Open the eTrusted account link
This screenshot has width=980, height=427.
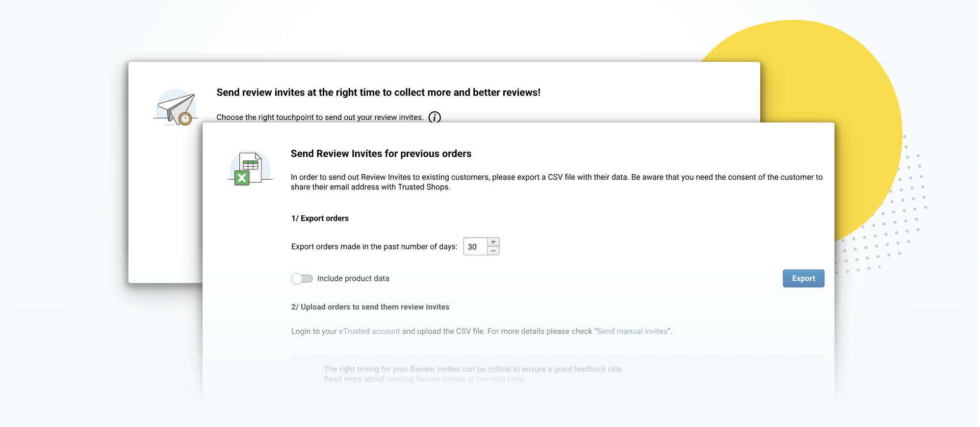[x=369, y=331]
